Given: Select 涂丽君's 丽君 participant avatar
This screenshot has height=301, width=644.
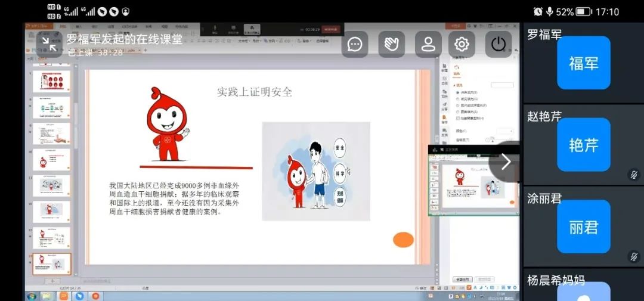Looking at the screenshot, I should (x=583, y=226).
